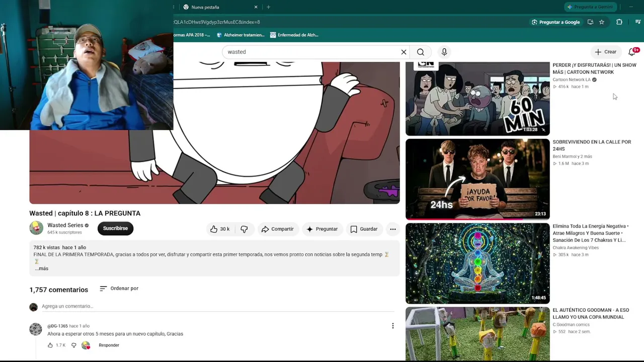Open the 60 MIN Cartoon Network thumbnail
The image size is (644, 362).
pyautogui.click(x=477, y=99)
